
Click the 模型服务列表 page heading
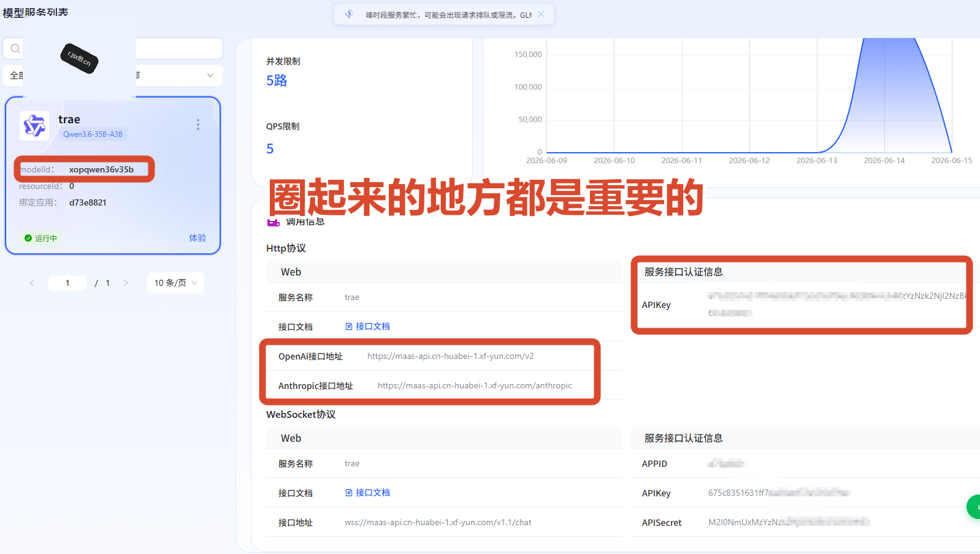click(x=35, y=12)
